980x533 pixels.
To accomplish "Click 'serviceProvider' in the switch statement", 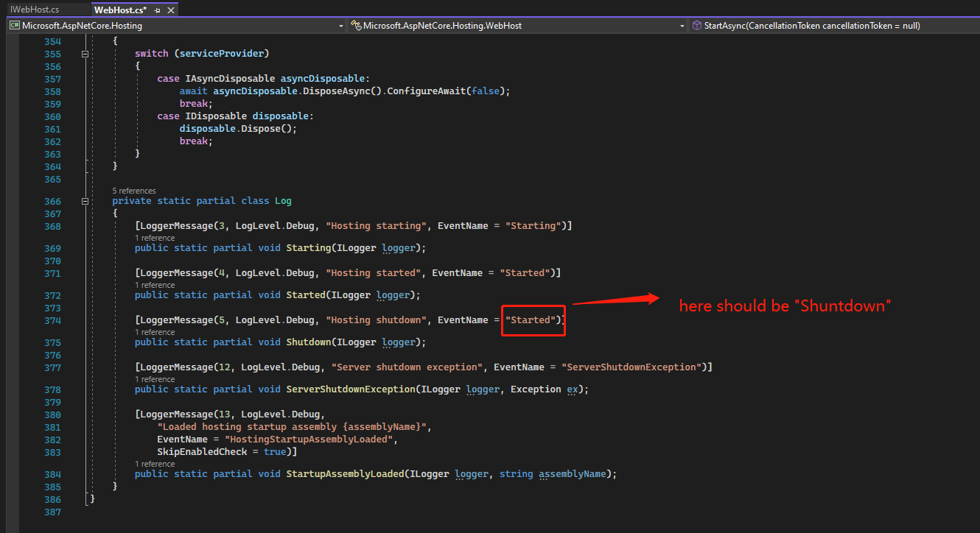I will (222, 54).
